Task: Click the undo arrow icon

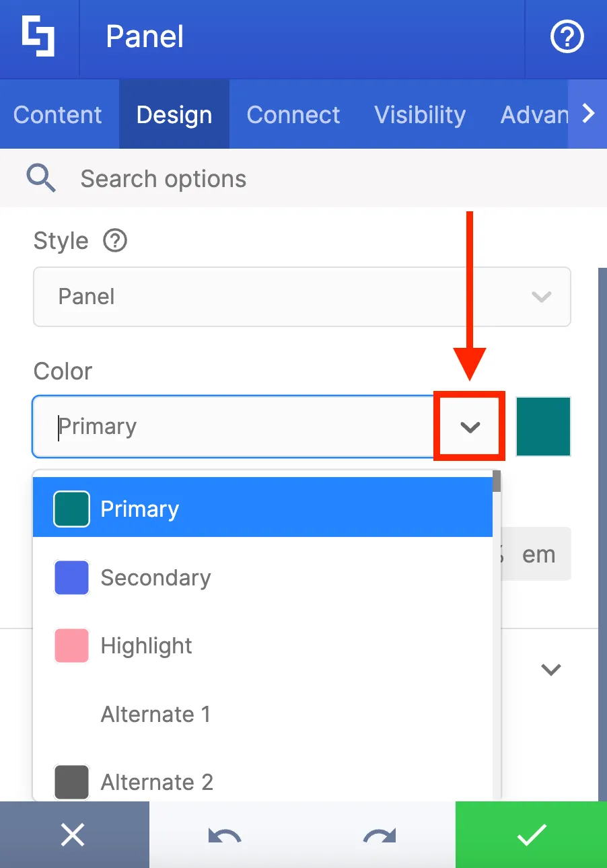Action: pos(225,836)
